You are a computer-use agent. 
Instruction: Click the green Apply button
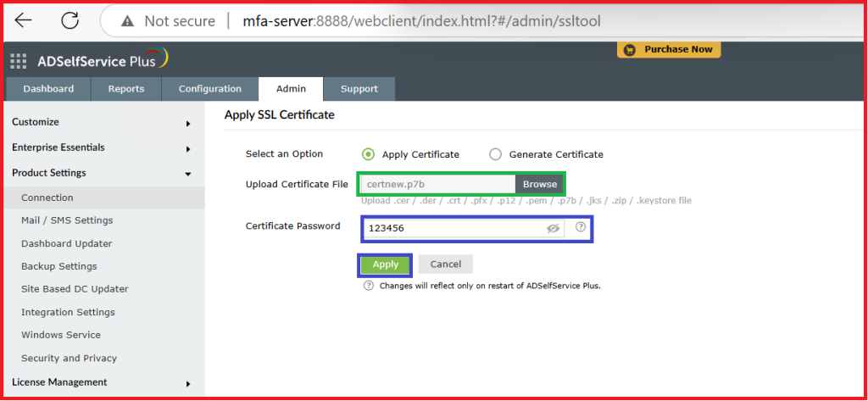(x=386, y=265)
